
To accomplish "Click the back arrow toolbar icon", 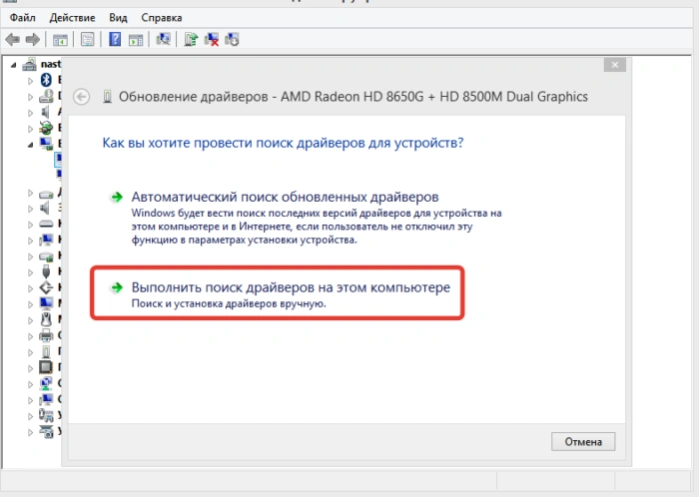I will [x=12, y=40].
